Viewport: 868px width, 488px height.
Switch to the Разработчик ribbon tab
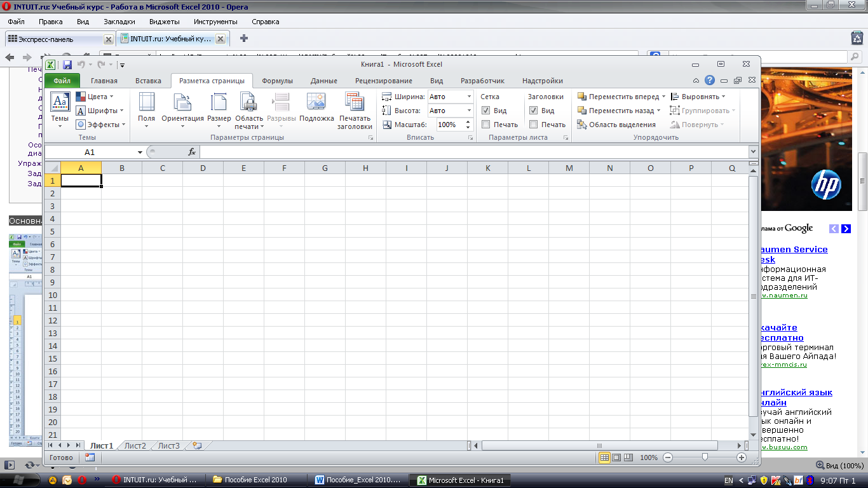pos(482,81)
